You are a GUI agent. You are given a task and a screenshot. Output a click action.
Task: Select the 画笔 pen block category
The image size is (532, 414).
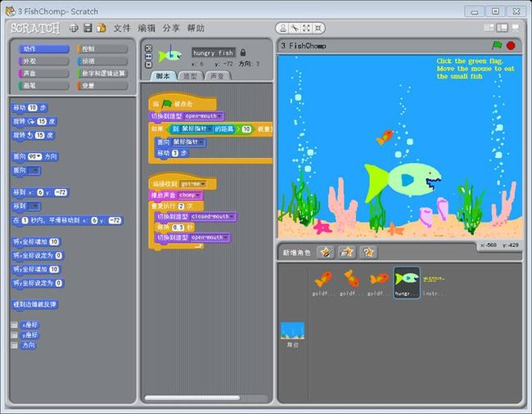[x=44, y=85]
